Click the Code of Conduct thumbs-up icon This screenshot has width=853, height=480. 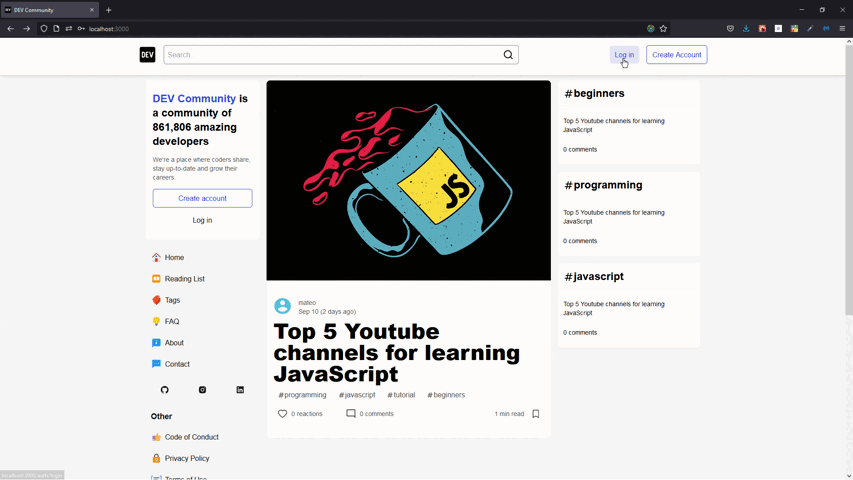tap(156, 437)
